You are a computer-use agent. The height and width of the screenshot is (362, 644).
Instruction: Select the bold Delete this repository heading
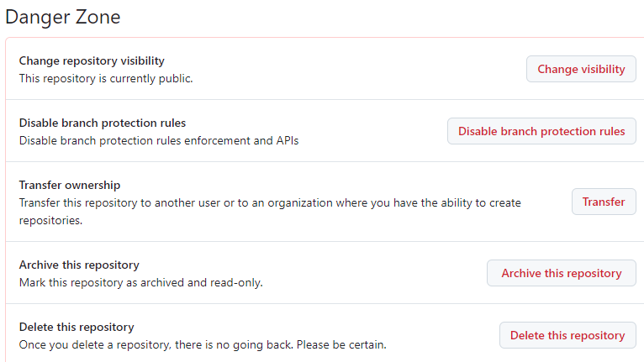click(77, 327)
